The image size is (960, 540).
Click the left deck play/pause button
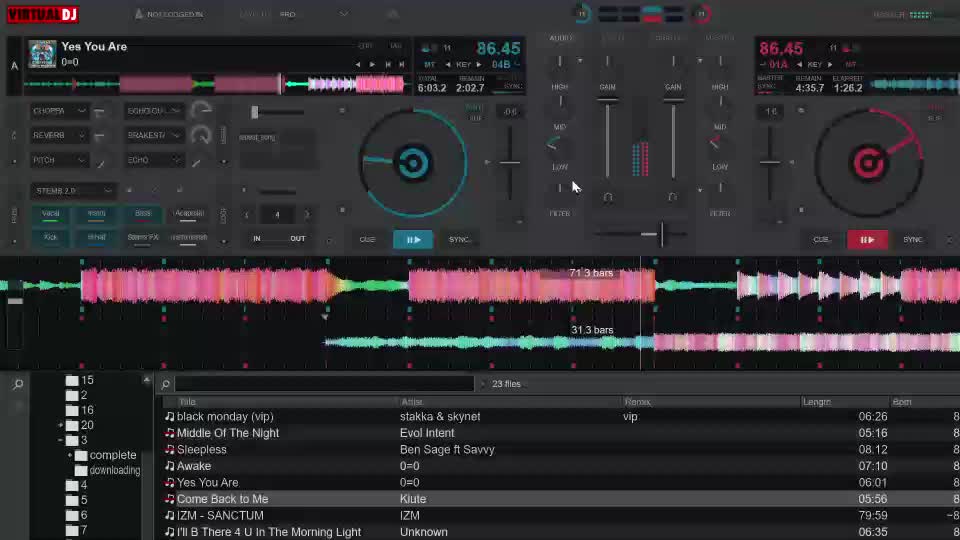(x=413, y=239)
